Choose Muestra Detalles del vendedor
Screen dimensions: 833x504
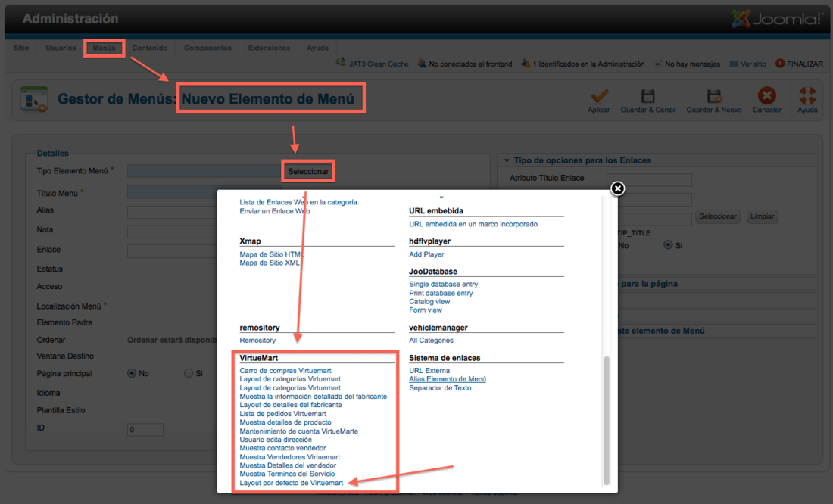288,465
